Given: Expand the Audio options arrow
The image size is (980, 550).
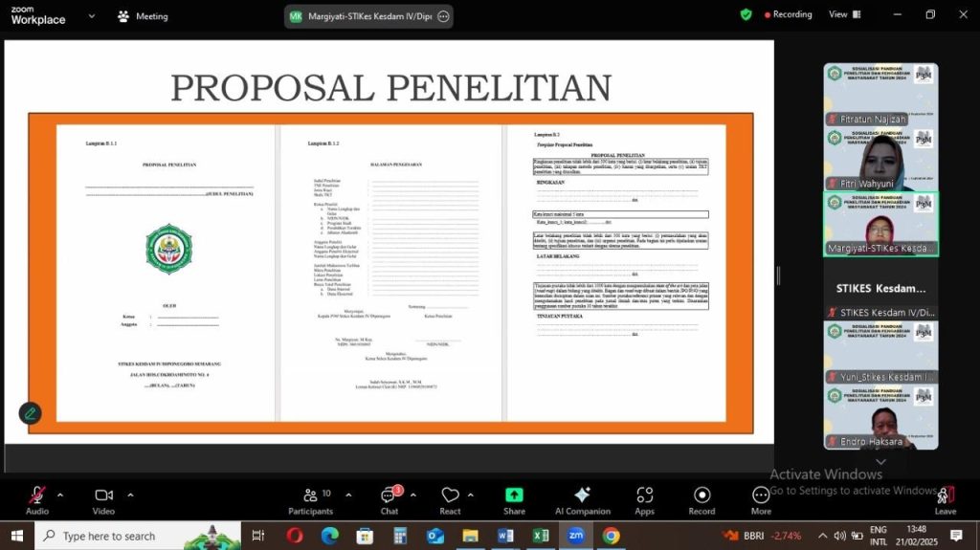Looking at the screenshot, I should (60, 495).
